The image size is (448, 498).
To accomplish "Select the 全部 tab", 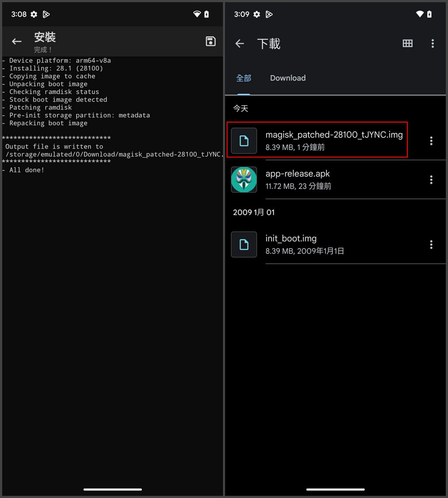I will tap(244, 78).
